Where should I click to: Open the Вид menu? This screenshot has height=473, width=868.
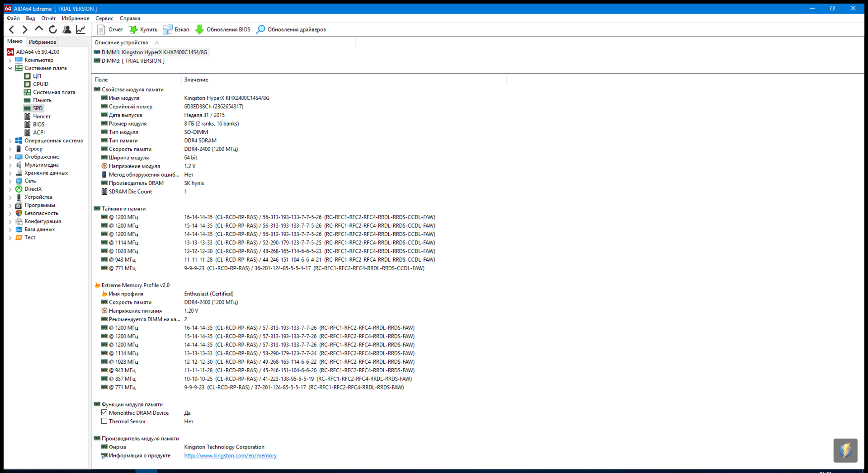coord(30,19)
